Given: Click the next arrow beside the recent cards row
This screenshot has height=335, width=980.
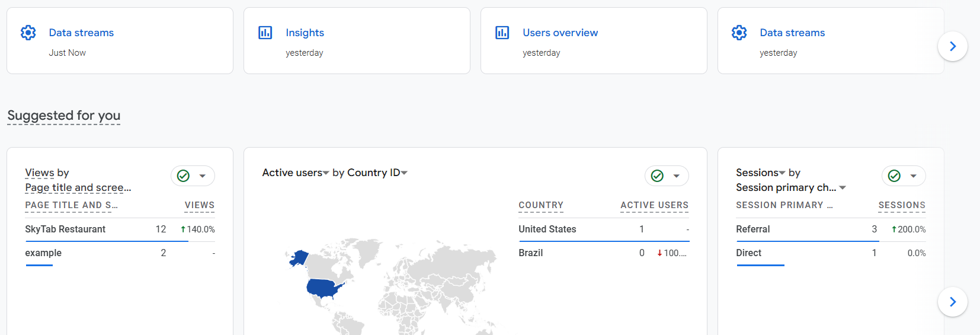Looking at the screenshot, I should coord(953,46).
